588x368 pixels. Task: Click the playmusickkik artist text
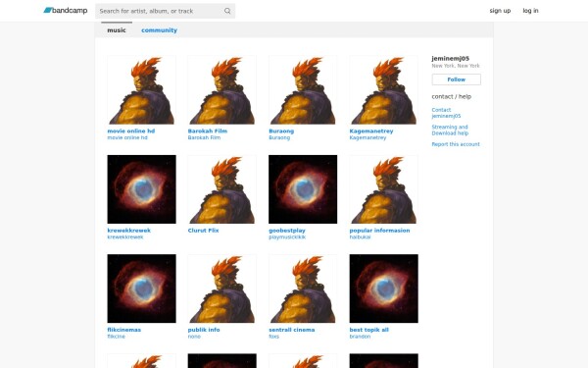pyautogui.click(x=287, y=237)
